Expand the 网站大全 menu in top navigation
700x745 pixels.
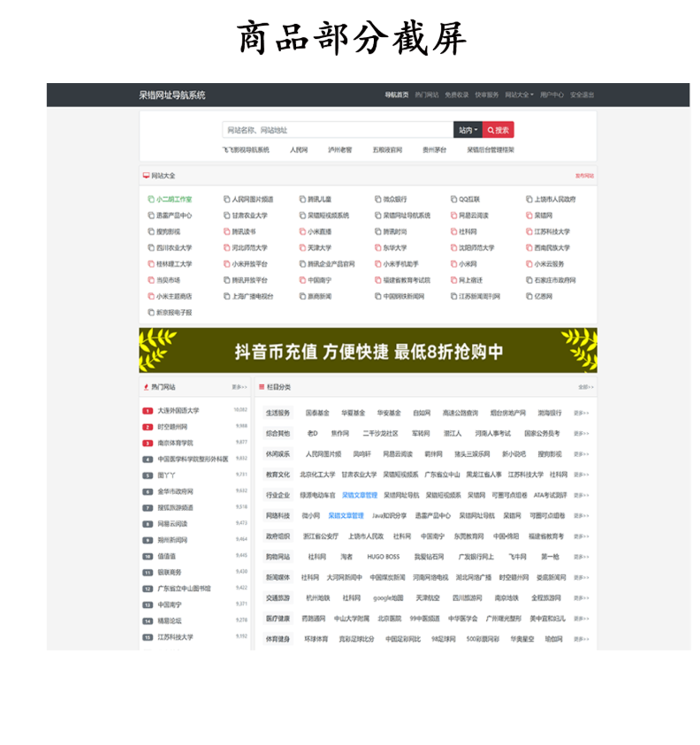[x=519, y=95]
